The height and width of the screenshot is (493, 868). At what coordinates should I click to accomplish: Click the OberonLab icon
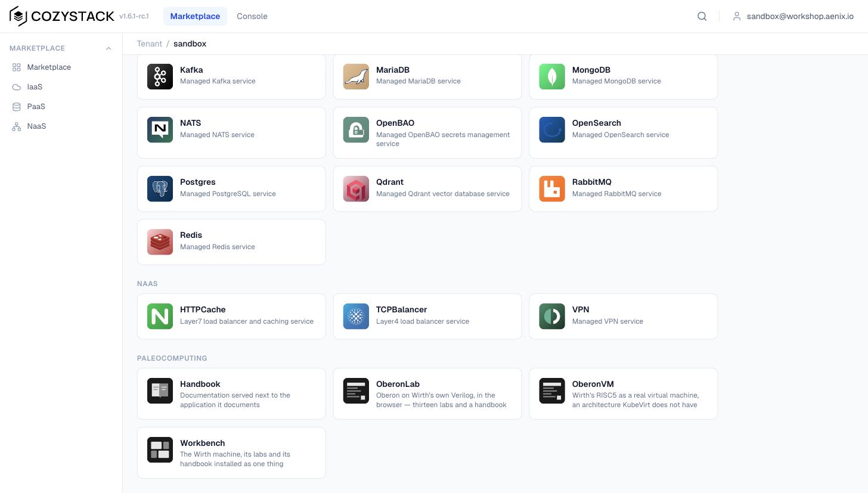click(356, 391)
